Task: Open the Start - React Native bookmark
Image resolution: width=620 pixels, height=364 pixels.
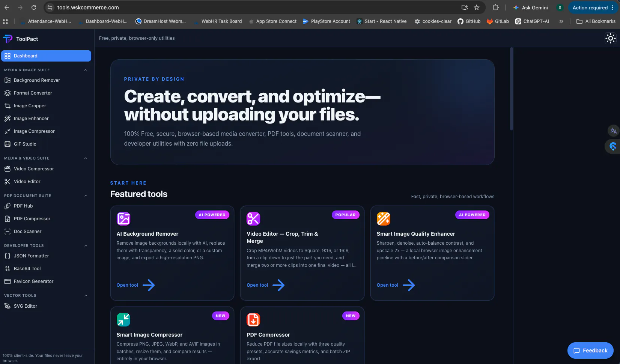Action: pyautogui.click(x=381, y=21)
